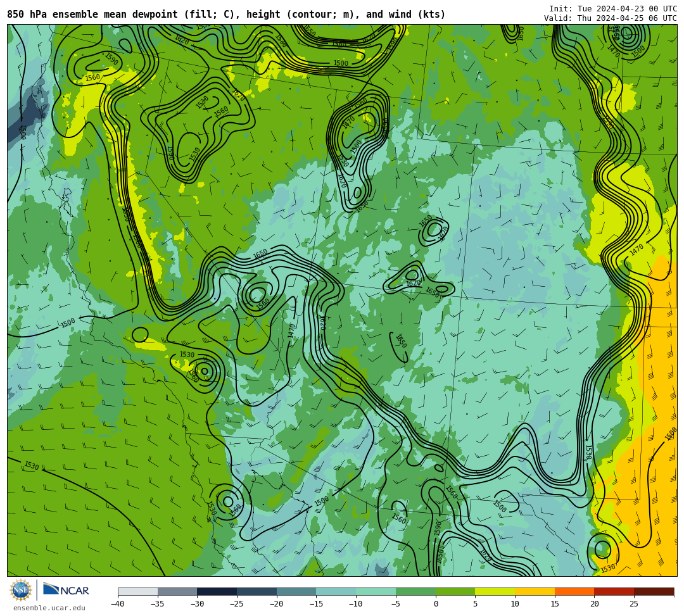Click the colorbar tick label '0'

(x=435, y=604)
